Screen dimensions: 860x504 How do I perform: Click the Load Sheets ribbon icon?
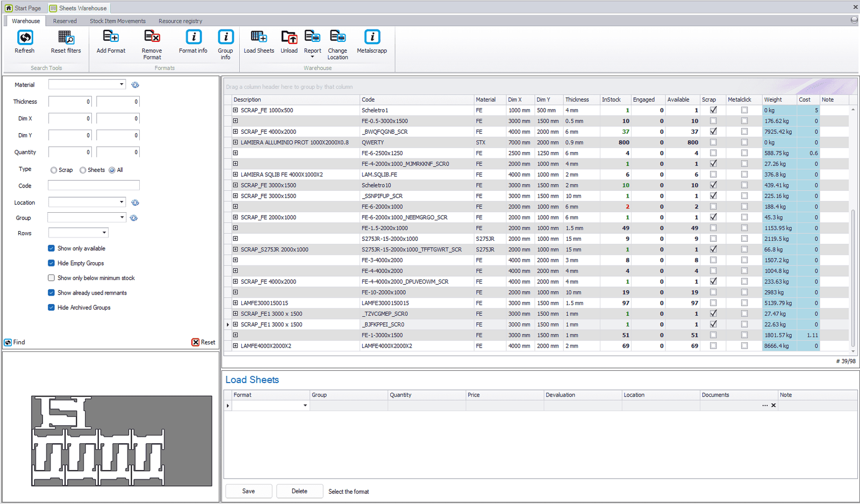[x=259, y=38]
